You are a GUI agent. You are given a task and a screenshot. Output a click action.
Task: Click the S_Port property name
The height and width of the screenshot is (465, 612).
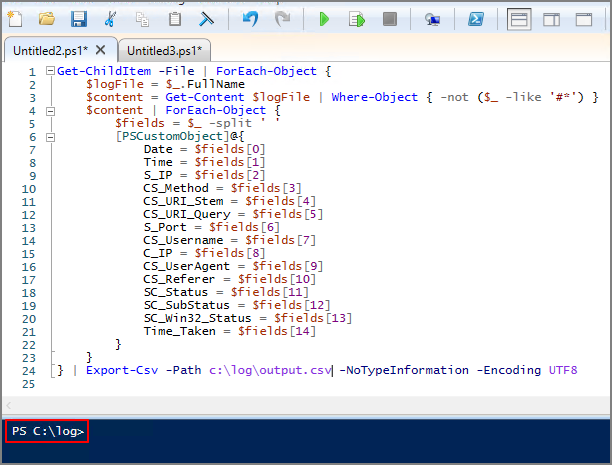click(x=165, y=227)
